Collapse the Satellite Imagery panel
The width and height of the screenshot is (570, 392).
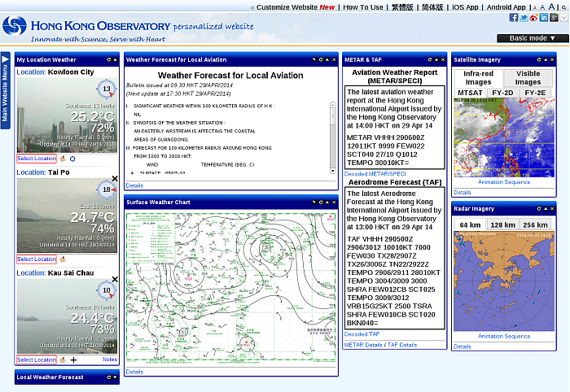click(546, 59)
